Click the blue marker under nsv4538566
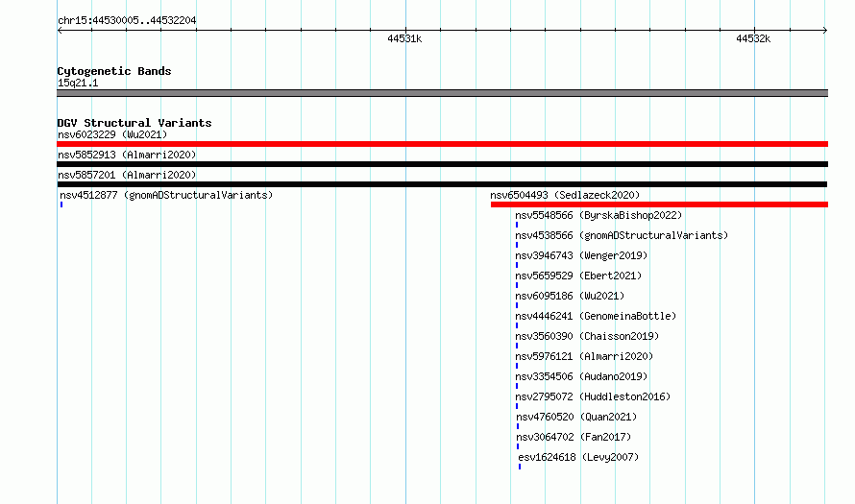The image size is (855, 504). coord(517,245)
